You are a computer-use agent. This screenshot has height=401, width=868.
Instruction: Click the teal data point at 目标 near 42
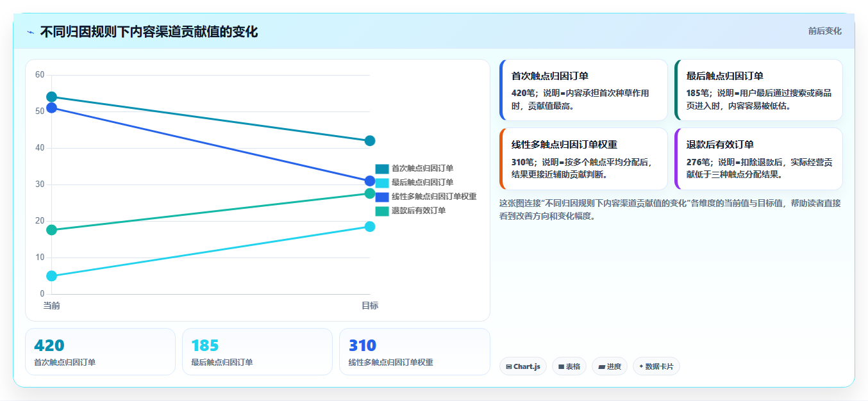(x=370, y=141)
